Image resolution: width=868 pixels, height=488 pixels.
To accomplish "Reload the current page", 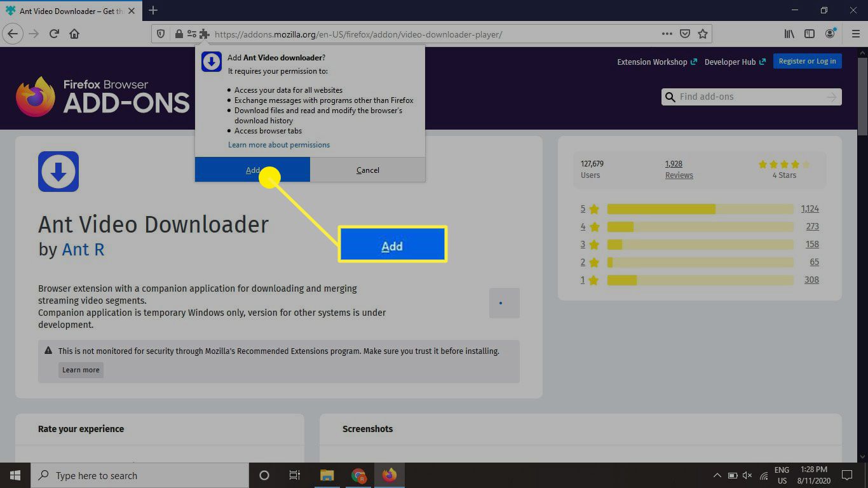I will click(x=55, y=34).
